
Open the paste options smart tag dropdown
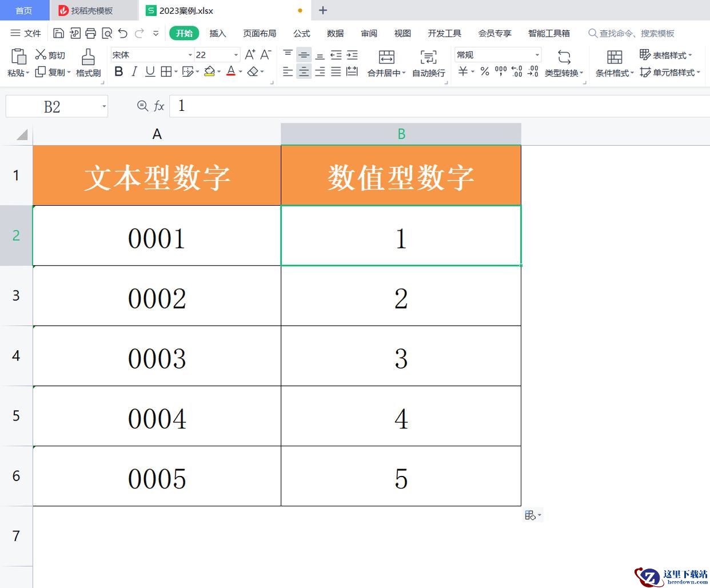[532, 515]
